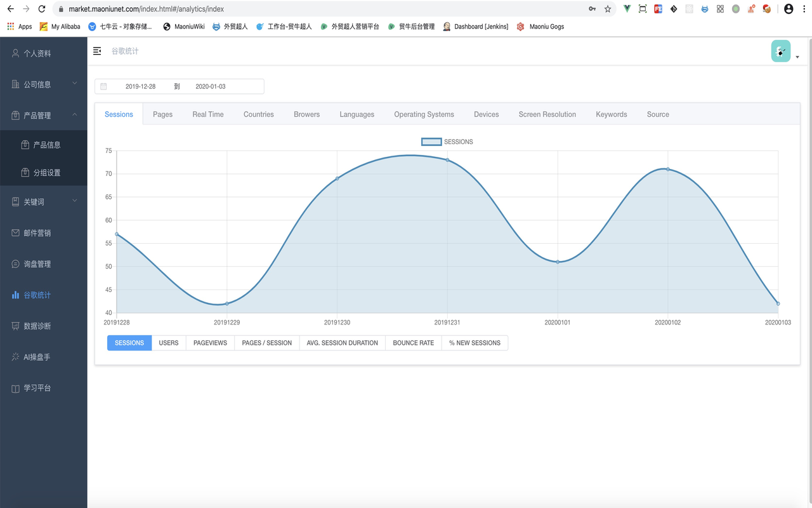
Task: Switch to the Screen Resolution tab
Action: click(547, 114)
